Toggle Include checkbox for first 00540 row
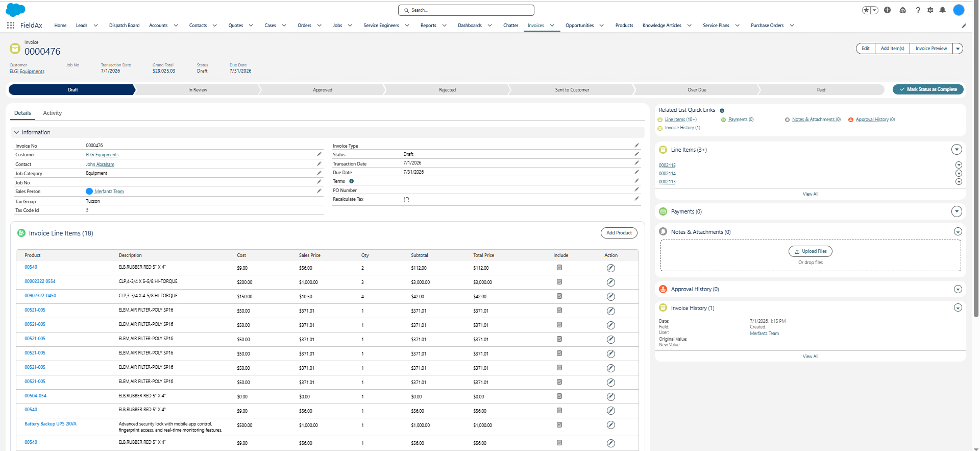This screenshot has width=980, height=451. point(559,268)
